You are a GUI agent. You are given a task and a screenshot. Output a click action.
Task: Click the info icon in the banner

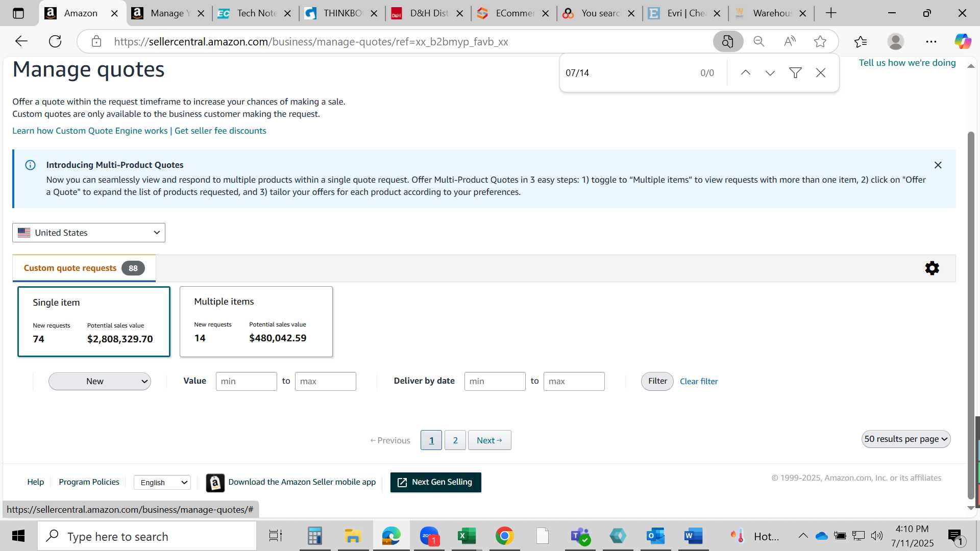[x=30, y=165]
